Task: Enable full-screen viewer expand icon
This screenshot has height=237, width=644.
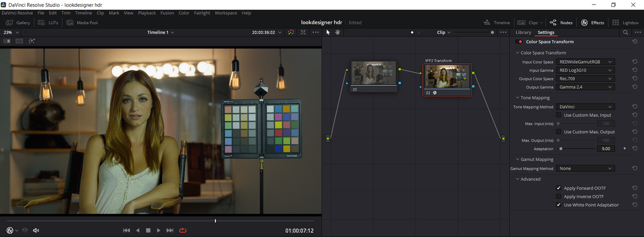Action: pos(303,32)
